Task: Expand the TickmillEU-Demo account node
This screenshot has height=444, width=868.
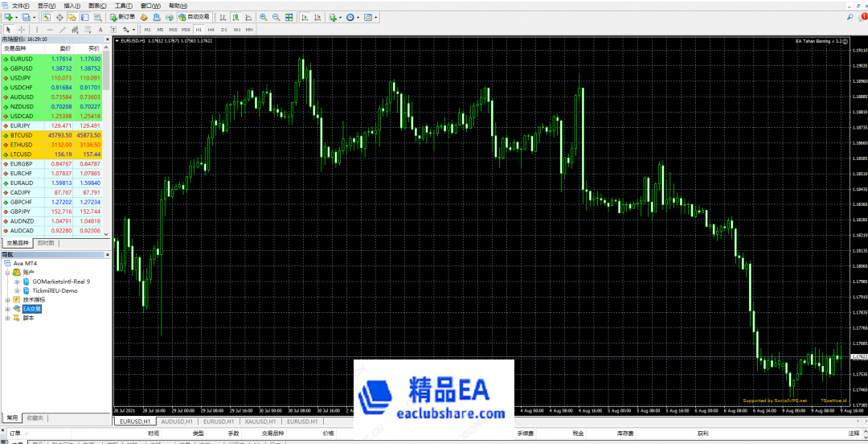Action: tap(17, 290)
